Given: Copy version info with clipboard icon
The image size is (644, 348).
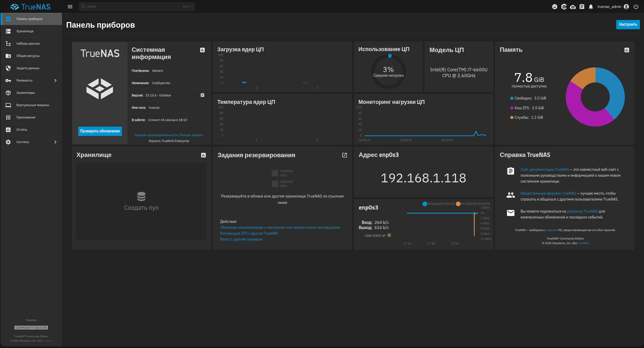Looking at the screenshot, I should pyautogui.click(x=202, y=95).
